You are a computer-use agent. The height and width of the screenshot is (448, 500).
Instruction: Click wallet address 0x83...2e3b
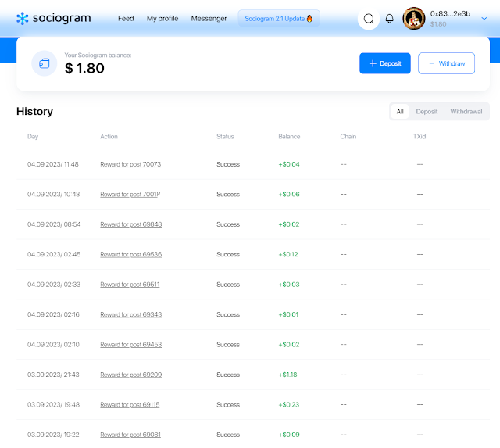point(450,14)
